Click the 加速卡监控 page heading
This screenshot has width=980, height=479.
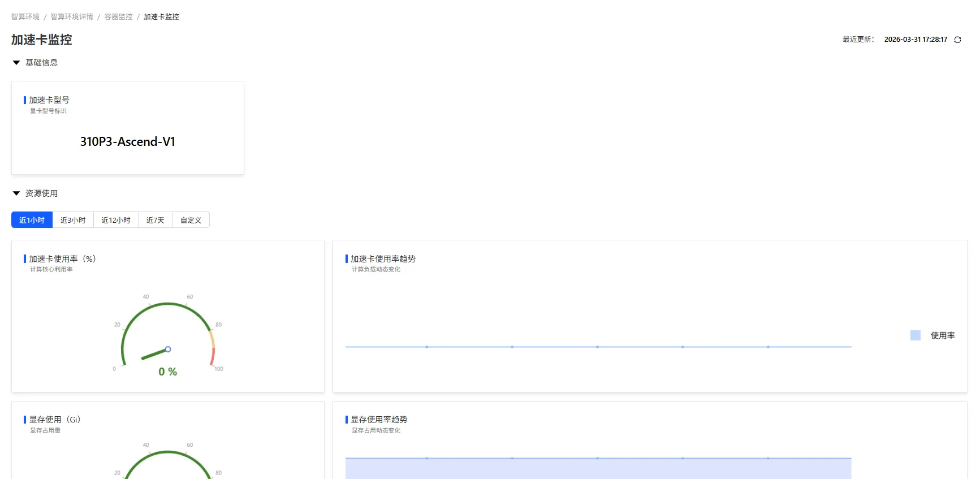pyautogui.click(x=42, y=40)
